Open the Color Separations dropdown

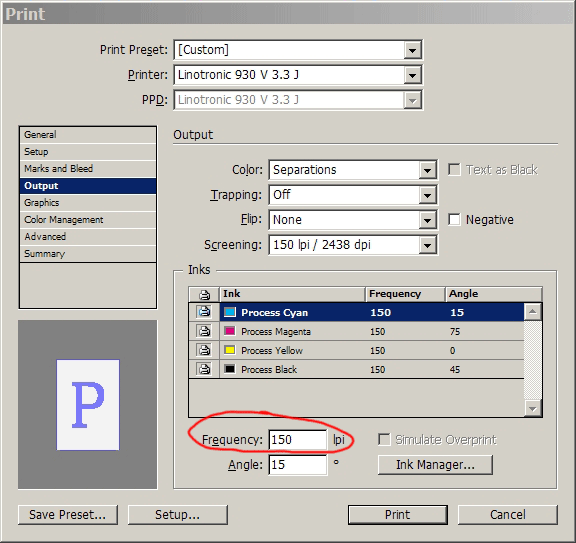427,170
